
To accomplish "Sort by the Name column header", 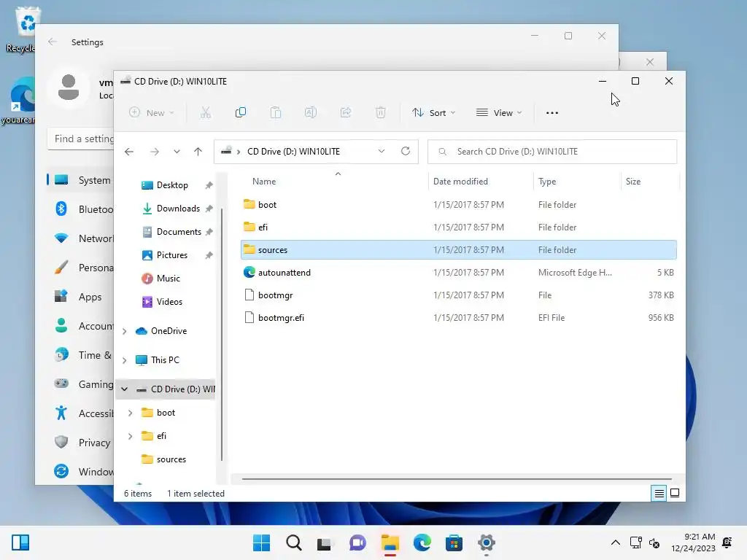I will point(264,182).
